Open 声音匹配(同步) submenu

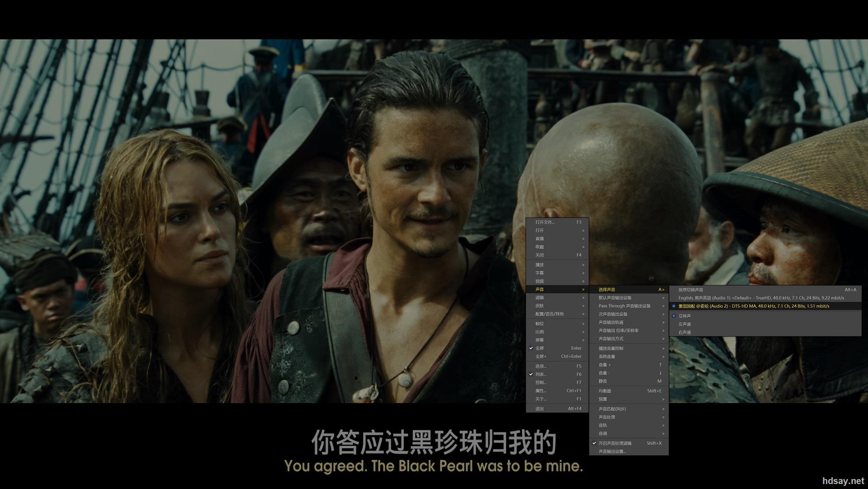[629, 409]
